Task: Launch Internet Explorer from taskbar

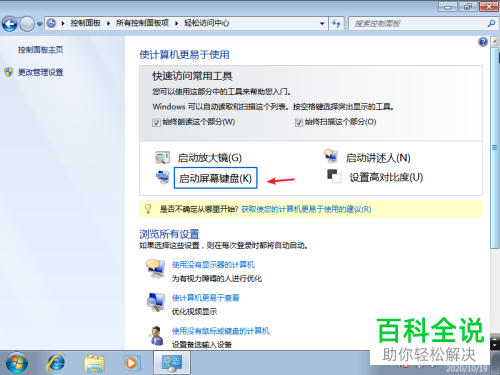Action: click(56, 363)
